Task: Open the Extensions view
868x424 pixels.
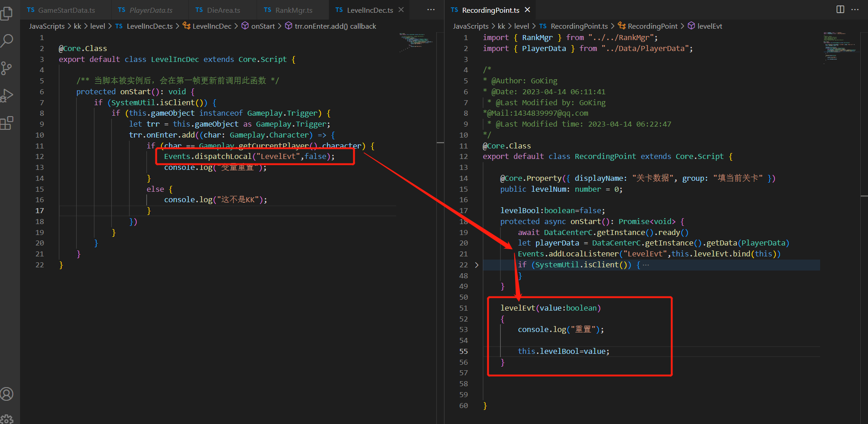Action: [7, 123]
